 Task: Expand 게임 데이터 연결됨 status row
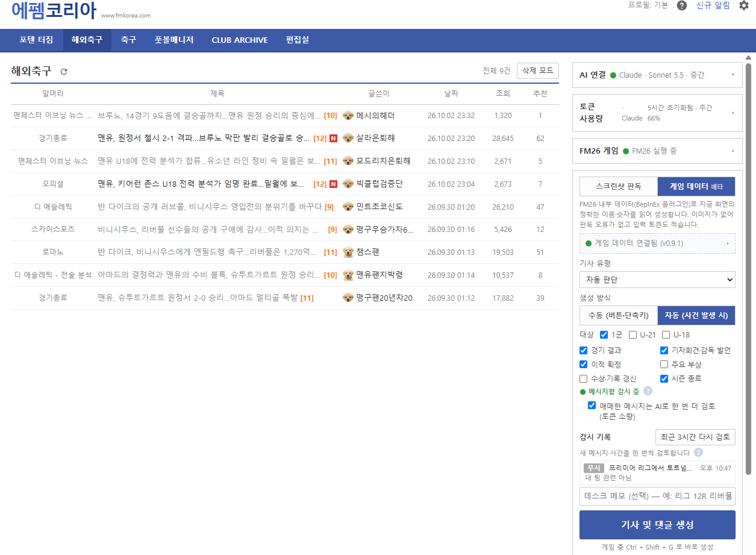click(x=657, y=243)
